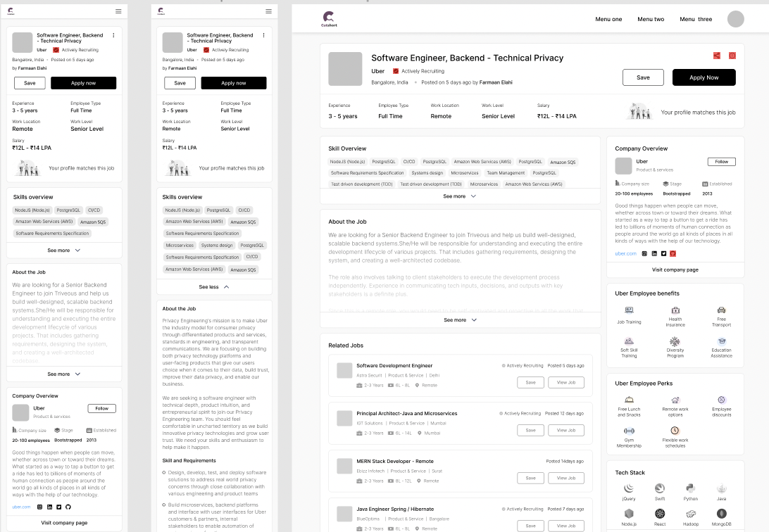769x532 pixels.
Task: Follow Uber in desktop Company Overview
Action: coord(721,162)
